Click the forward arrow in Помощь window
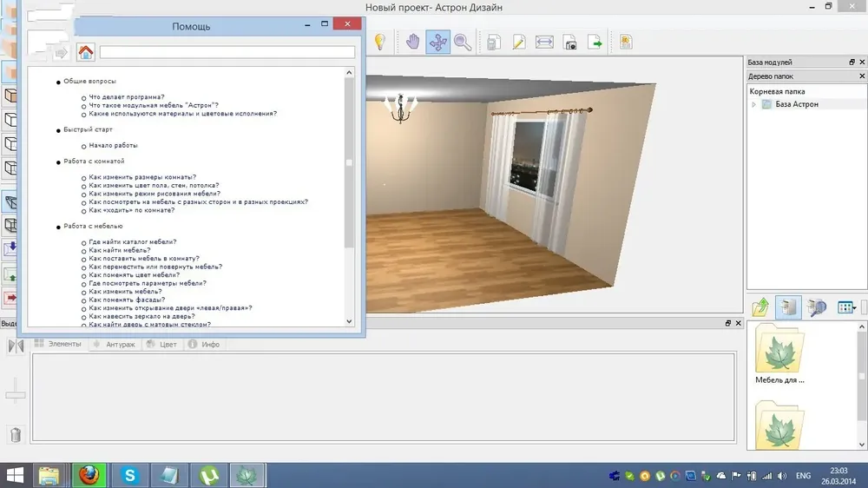This screenshot has height=488, width=868. point(61,53)
